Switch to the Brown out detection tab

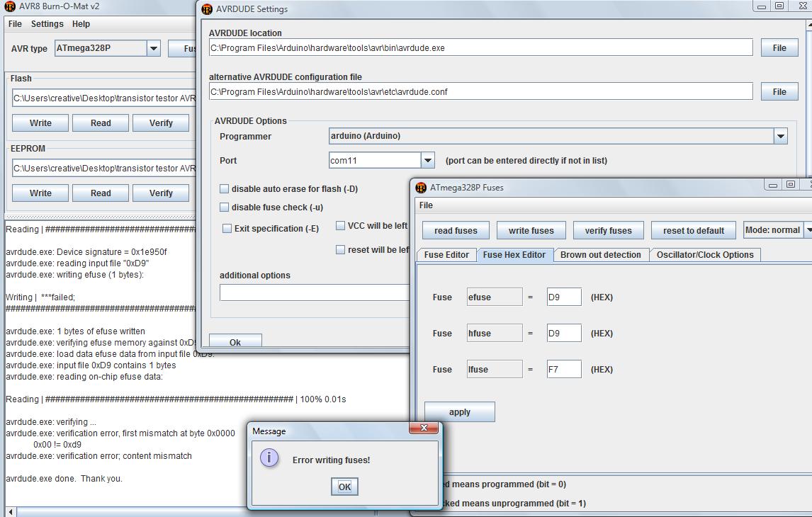click(601, 255)
